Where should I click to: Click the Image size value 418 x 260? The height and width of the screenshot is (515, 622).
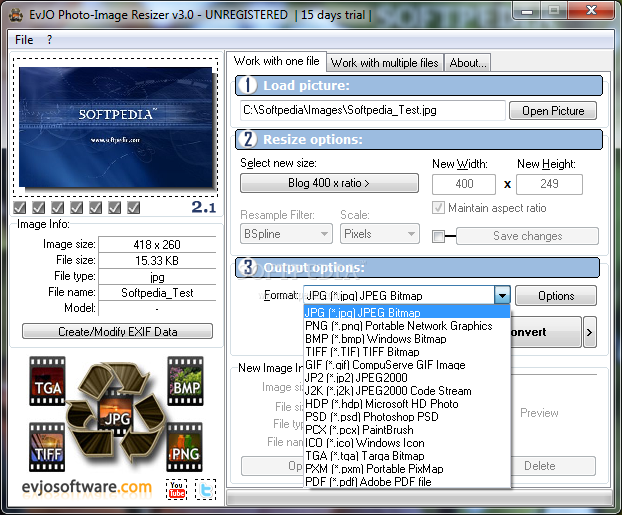pos(157,244)
